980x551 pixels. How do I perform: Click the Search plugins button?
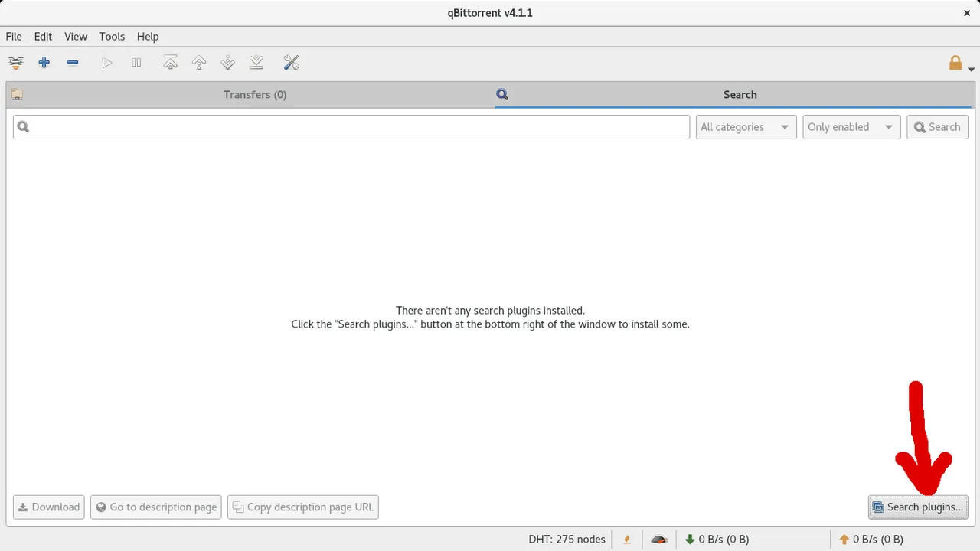pyautogui.click(x=918, y=507)
